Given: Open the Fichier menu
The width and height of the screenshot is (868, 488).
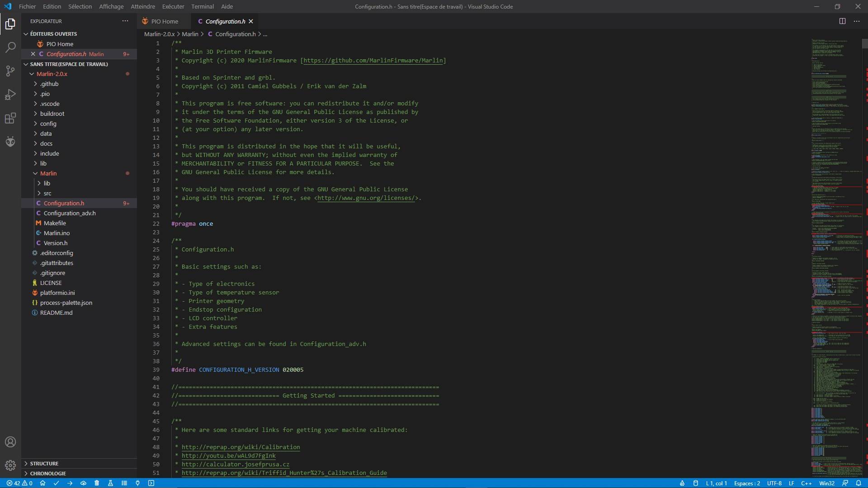Looking at the screenshot, I should [27, 6].
